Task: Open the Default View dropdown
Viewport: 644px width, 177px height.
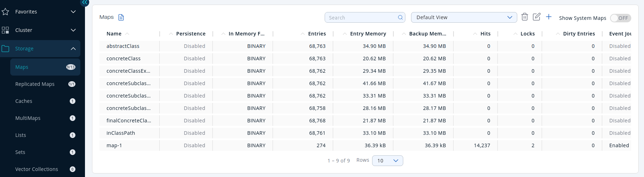Action: point(464,17)
